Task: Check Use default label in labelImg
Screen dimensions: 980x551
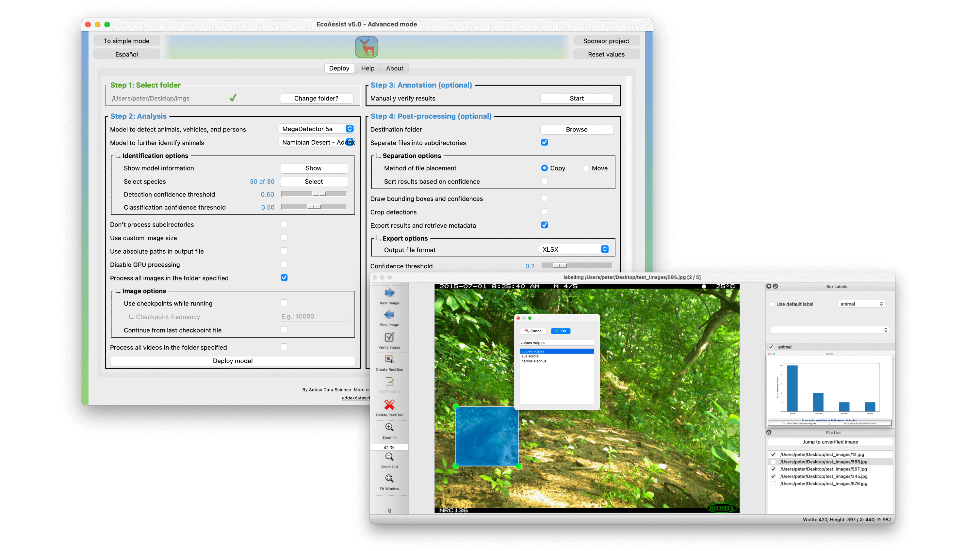Action: (x=773, y=304)
